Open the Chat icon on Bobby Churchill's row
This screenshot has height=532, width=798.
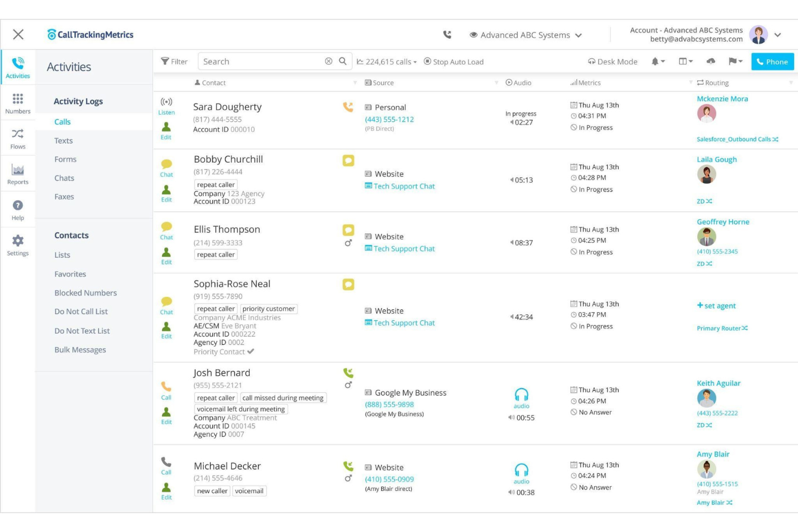pyautogui.click(x=167, y=165)
